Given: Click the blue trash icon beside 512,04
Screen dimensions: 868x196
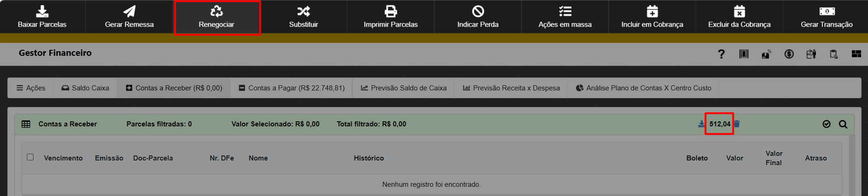Looking at the screenshot, I should (737, 124).
